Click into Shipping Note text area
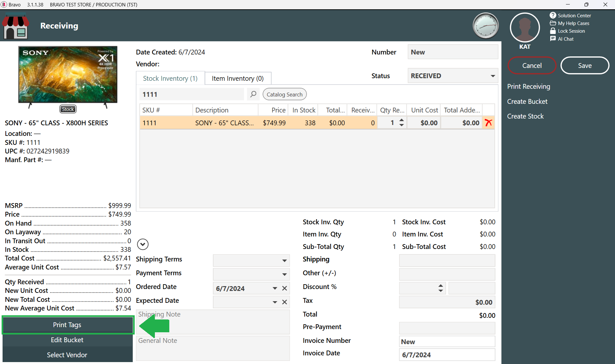Screen dimensions: 615x364 213,322
